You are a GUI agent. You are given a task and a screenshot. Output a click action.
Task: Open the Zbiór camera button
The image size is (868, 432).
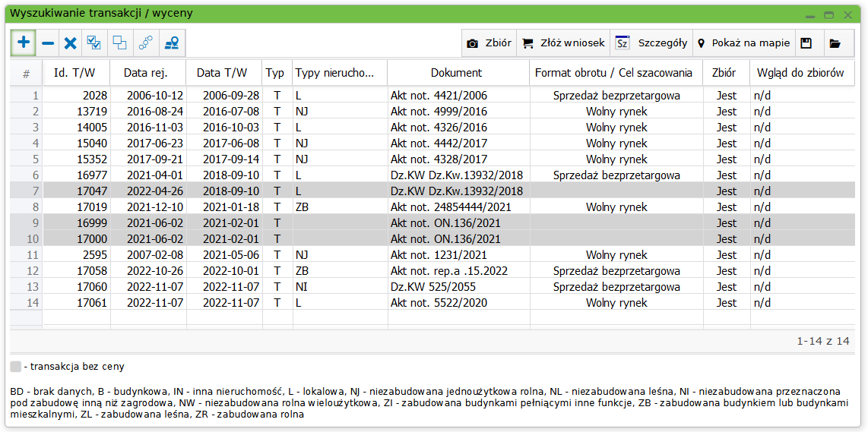[x=489, y=43]
